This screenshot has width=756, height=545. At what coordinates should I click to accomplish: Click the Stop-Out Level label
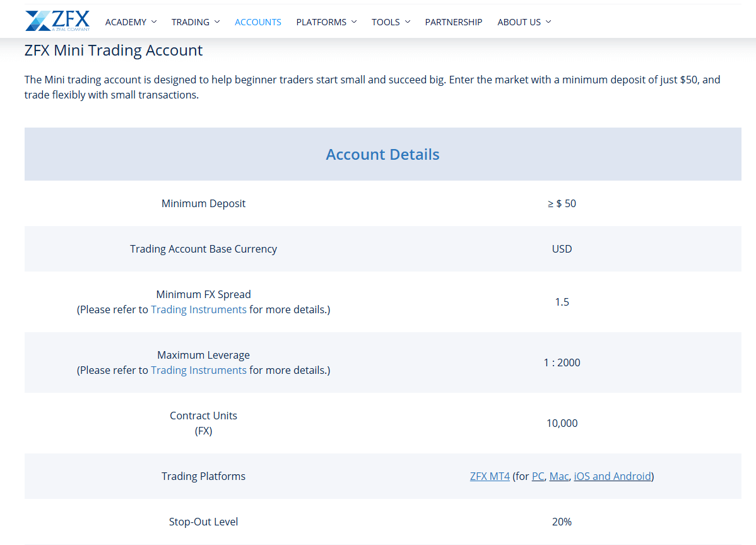tap(203, 522)
